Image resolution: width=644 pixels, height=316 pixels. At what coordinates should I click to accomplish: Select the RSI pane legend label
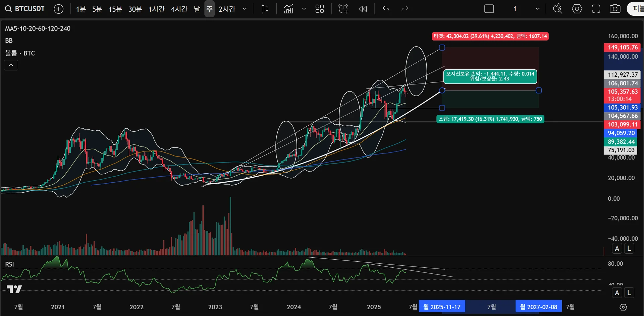point(10,264)
